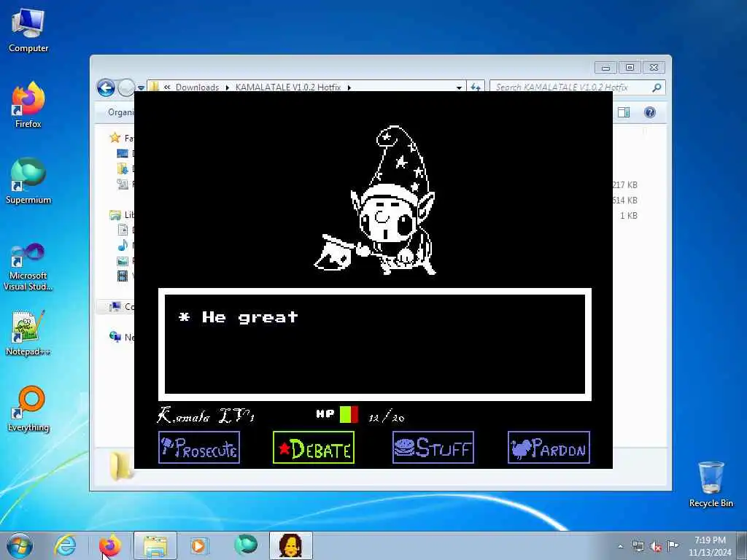Click the network tray icon
Screen dimensions: 747x560
pyautogui.click(x=638, y=546)
